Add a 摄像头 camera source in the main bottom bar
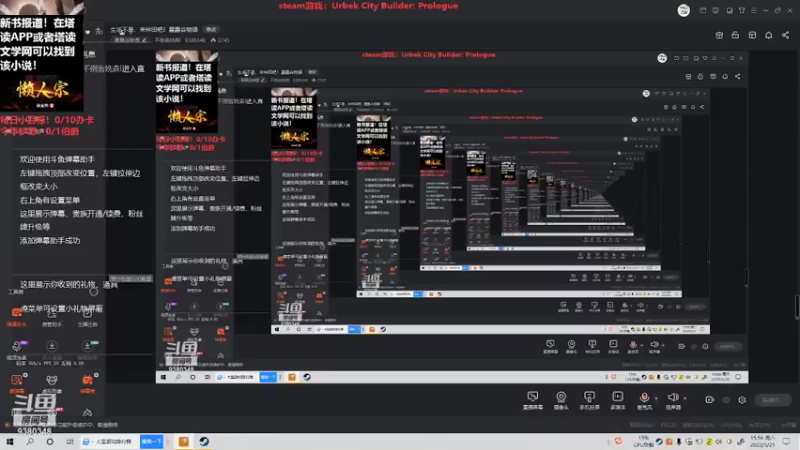Image resolution: width=800 pixels, height=450 pixels. pos(561,400)
